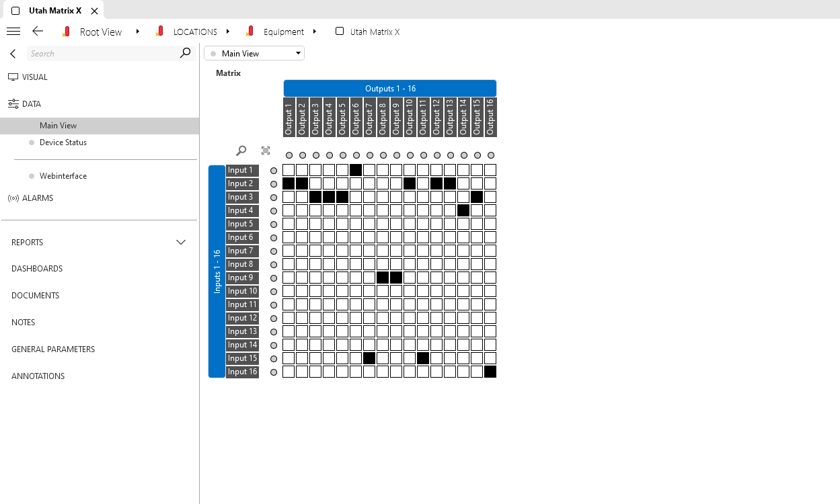The image size is (840, 504).
Task: Open DASHBOARDS section
Action: click(x=37, y=269)
